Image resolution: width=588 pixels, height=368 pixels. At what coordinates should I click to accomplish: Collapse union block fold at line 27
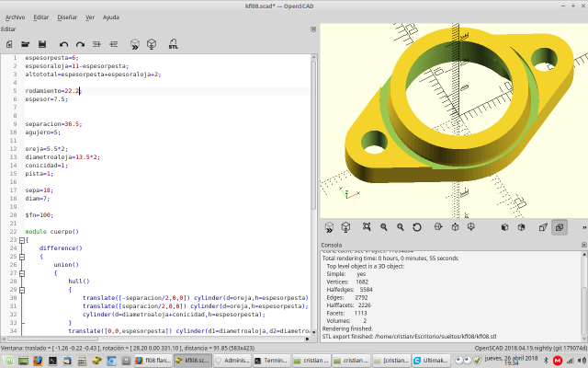(22, 273)
